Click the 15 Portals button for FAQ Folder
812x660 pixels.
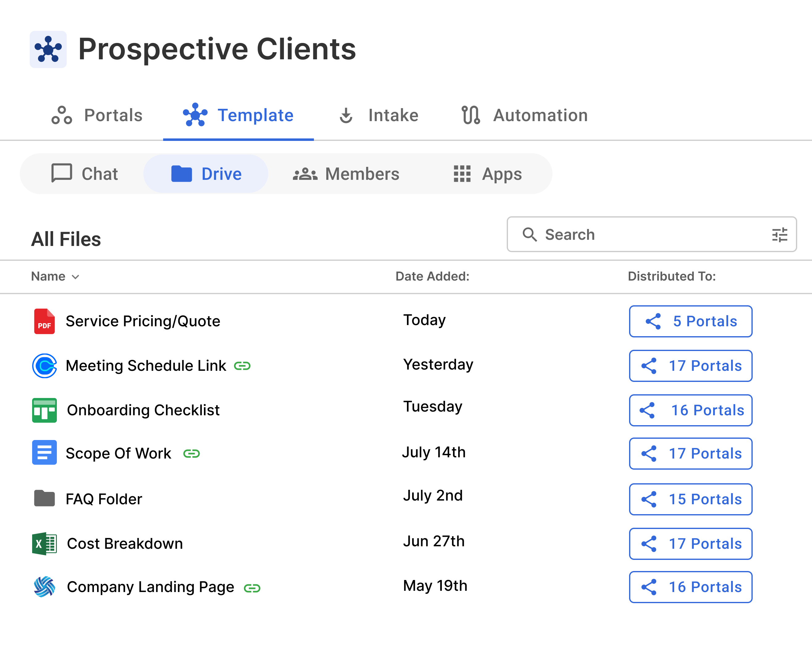tap(690, 499)
